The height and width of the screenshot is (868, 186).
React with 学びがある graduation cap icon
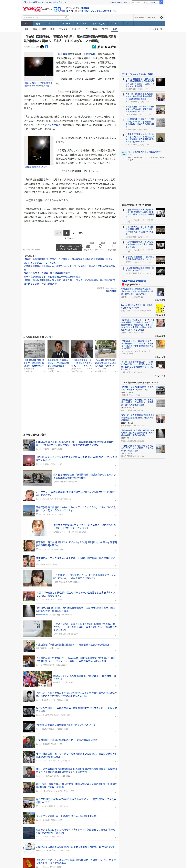pyautogui.click(x=89, y=246)
